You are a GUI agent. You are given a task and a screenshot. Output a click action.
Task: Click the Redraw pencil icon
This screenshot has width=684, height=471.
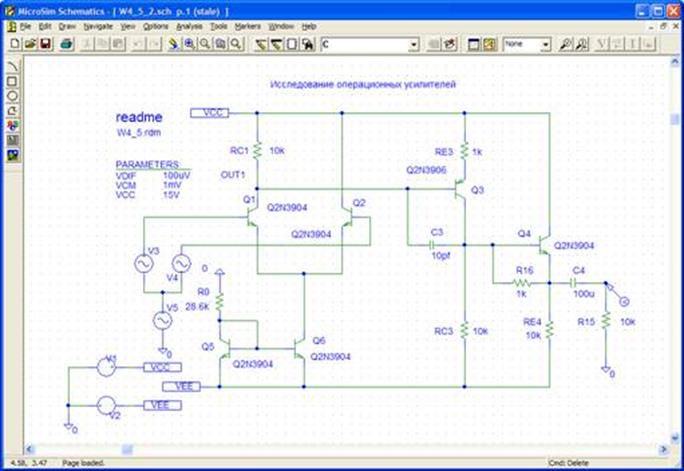[174, 44]
